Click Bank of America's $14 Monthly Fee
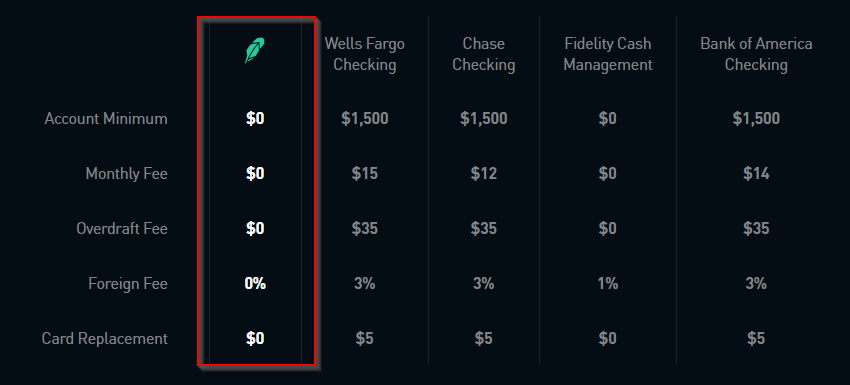 click(x=756, y=174)
